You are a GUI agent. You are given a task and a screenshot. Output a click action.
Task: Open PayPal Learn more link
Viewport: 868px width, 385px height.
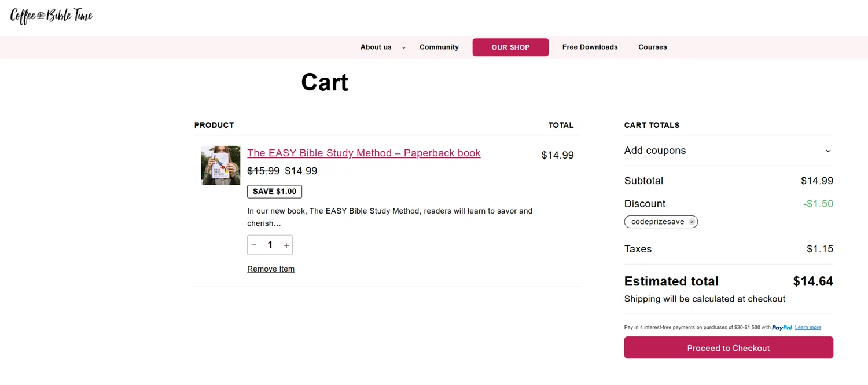coord(808,328)
